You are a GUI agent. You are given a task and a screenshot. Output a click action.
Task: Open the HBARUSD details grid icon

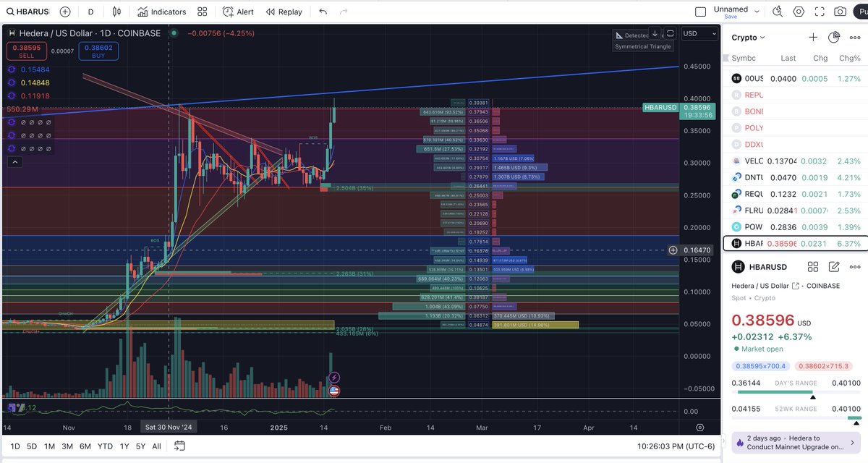click(813, 267)
